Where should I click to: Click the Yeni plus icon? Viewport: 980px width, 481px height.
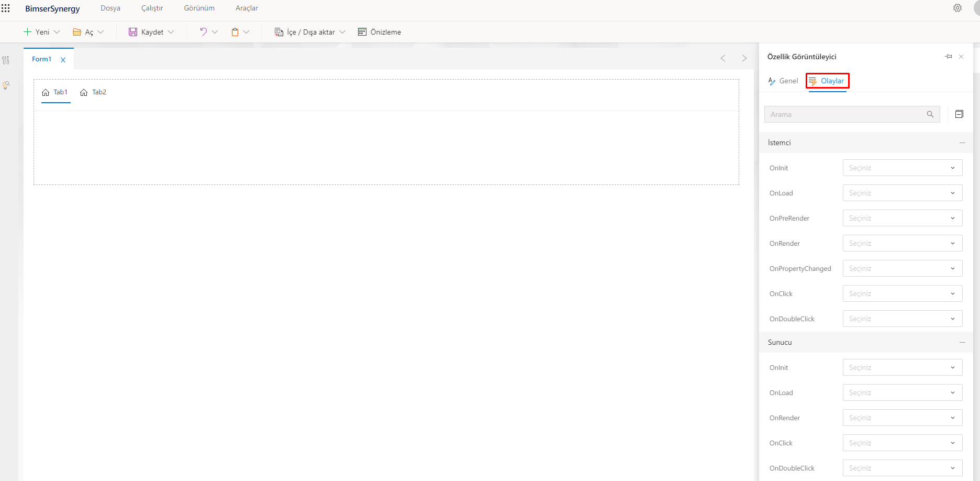[x=28, y=32]
